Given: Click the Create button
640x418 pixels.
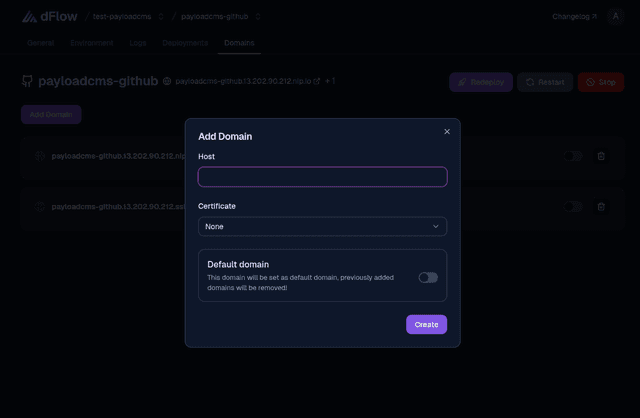Looking at the screenshot, I should [x=426, y=324].
